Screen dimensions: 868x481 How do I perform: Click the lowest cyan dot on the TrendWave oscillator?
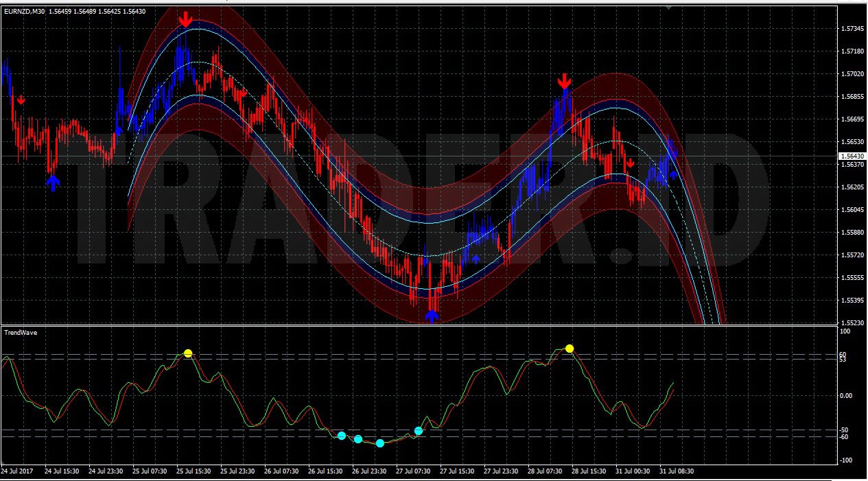click(380, 443)
